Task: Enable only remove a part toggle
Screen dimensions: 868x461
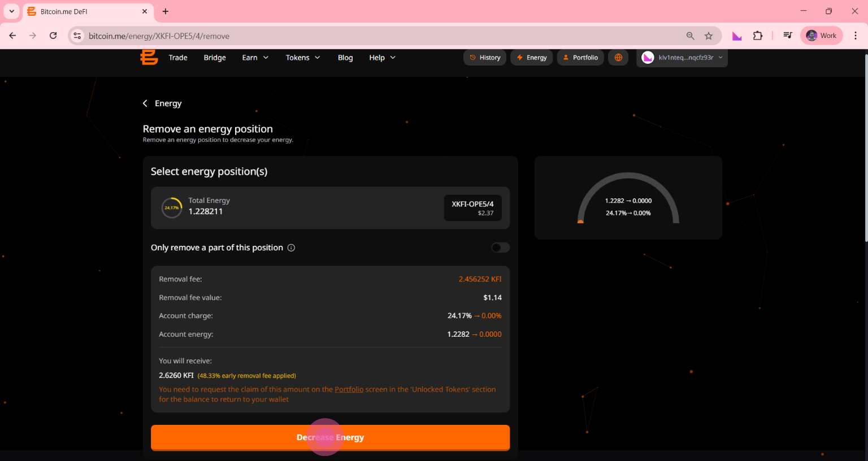Action: tap(500, 247)
